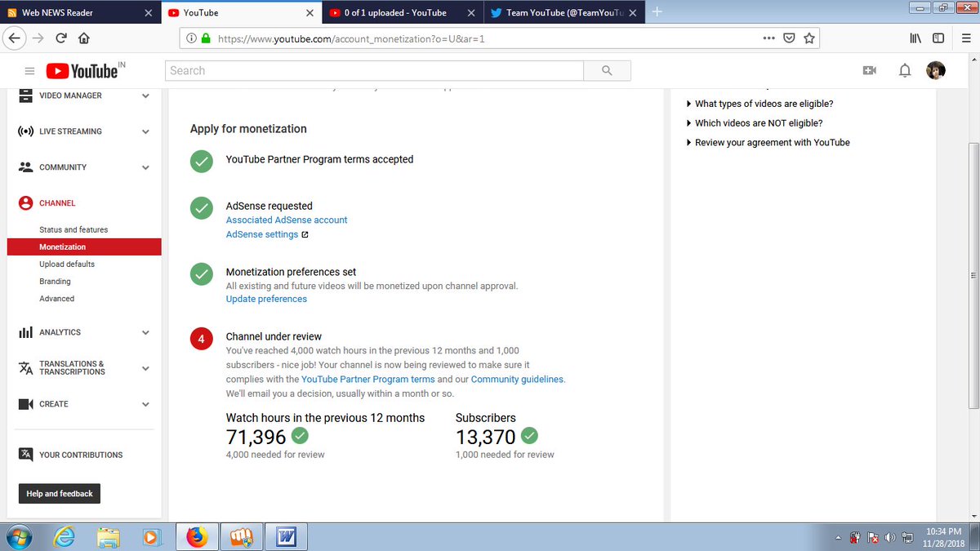Open Windows Start button

point(18,537)
